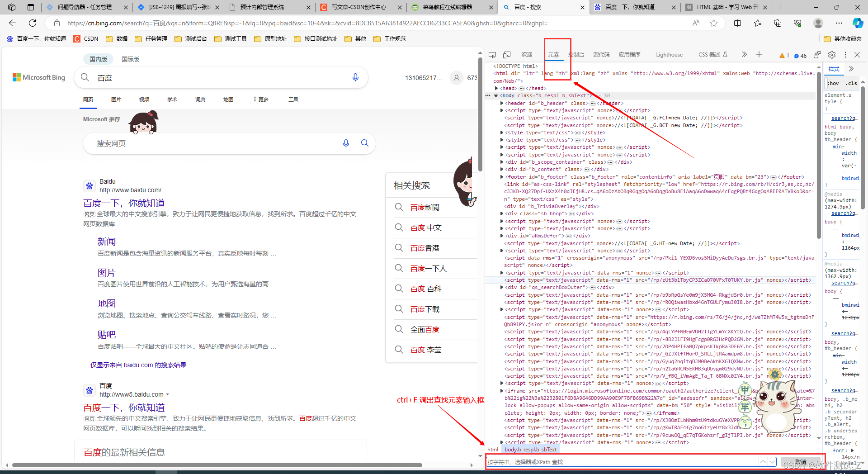Screen dimensions: 868x474
Task: Open CSS 概述 DevTools tab
Action: [x=713, y=55]
